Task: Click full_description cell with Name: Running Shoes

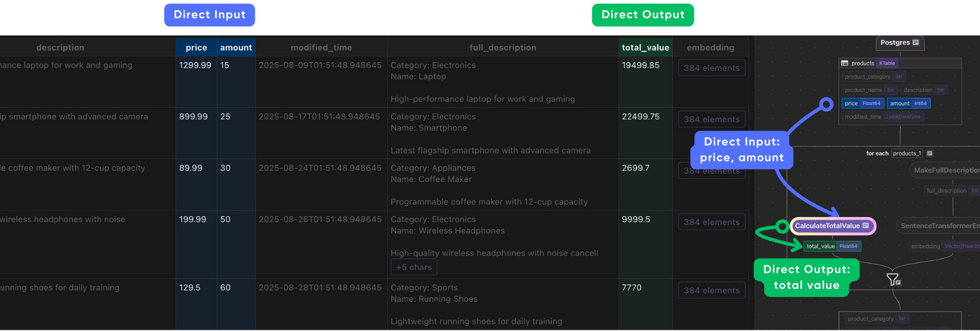Action: pyautogui.click(x=503, y=304)
